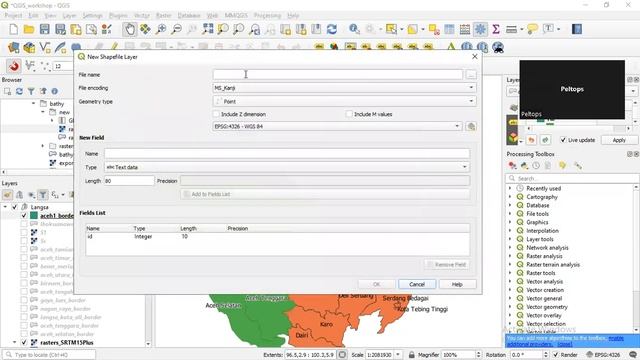
Task: Click the Zoom Out magnifier icon
Action: [x=177, y=29]
